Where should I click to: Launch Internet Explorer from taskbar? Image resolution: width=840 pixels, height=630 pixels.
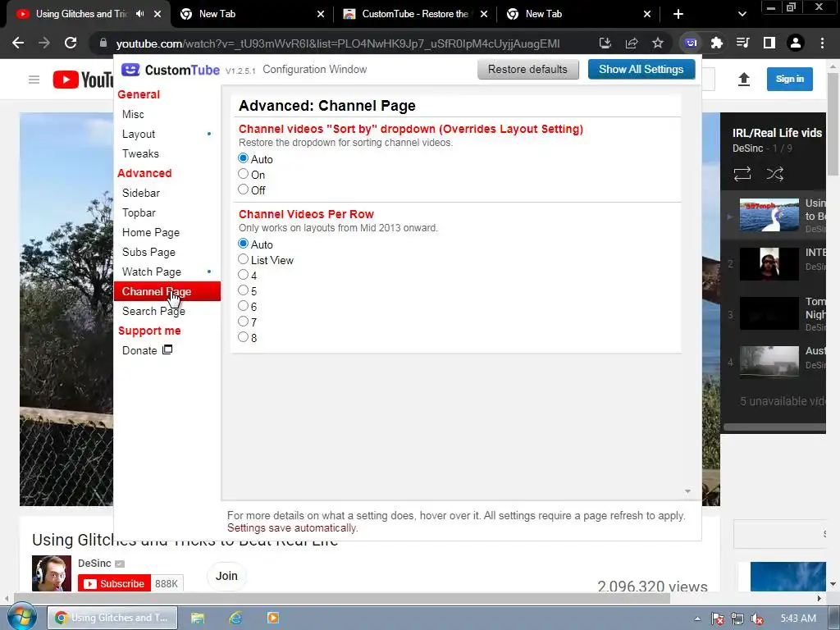(235, 618)
